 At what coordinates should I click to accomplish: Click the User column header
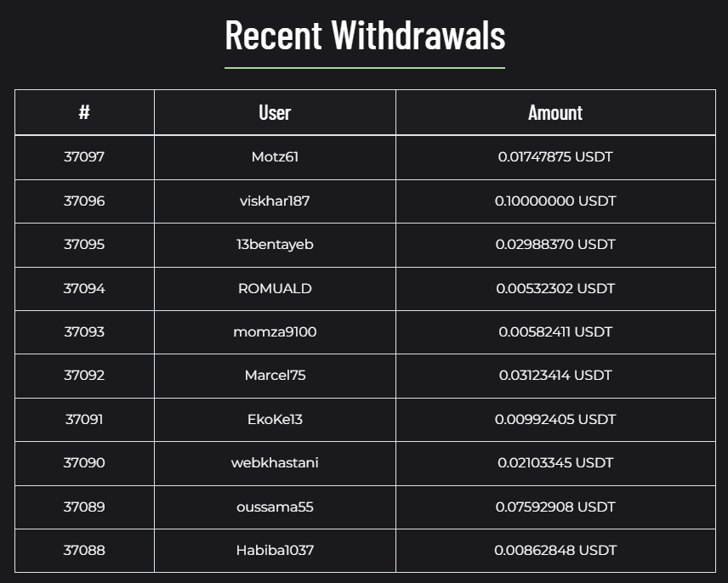[x=275, y=112]
